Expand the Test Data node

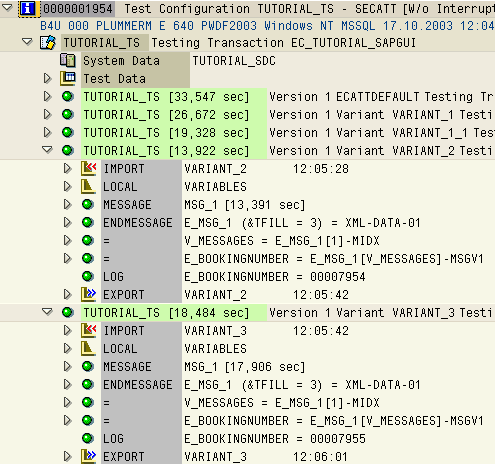[x=47, y=79]
